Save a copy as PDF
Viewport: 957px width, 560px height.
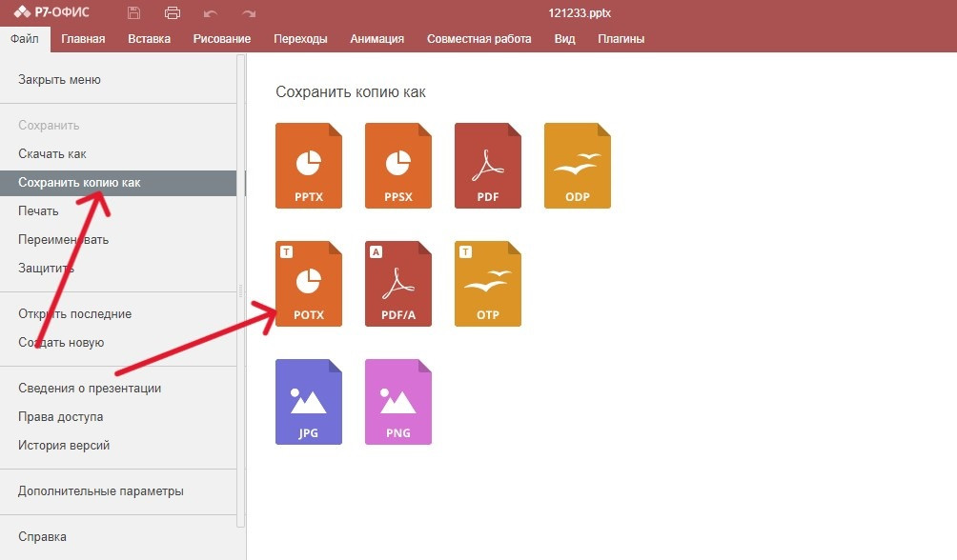click(x=487, y=166)
